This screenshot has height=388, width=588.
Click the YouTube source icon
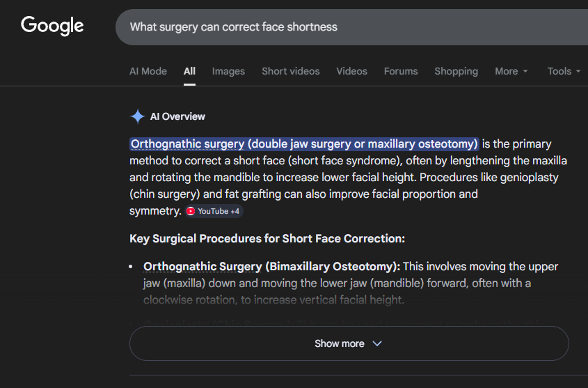click(x=191, y=211)
